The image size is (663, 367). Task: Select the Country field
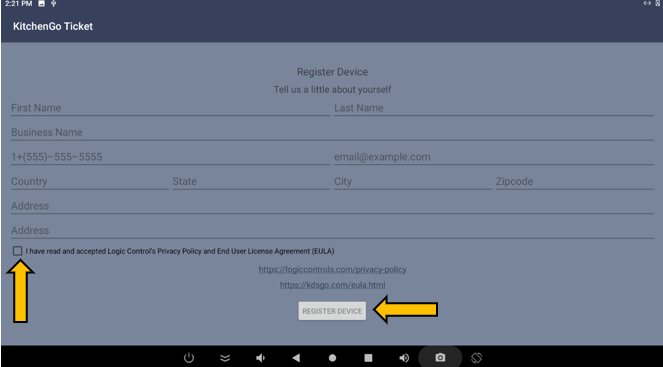click(x=90, y=182)
